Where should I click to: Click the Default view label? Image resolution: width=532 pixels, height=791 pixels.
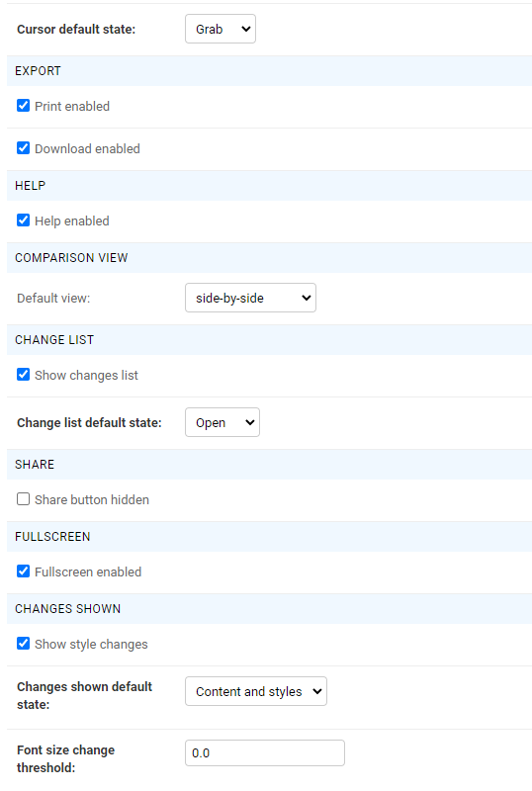(53, 299)
